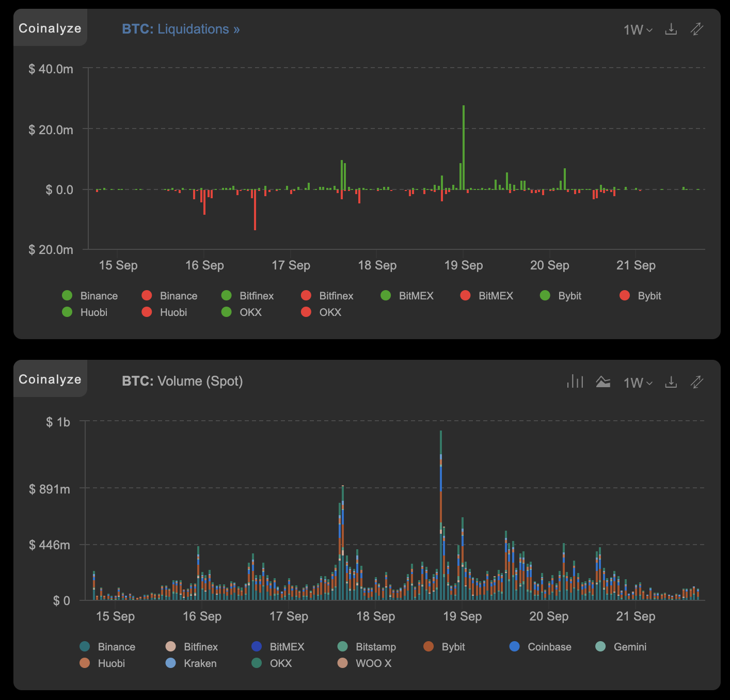The height and width of the screenshot is (700, 730).
Task: Expand the Liquidations chart to fullscreen
Action: 696,29
